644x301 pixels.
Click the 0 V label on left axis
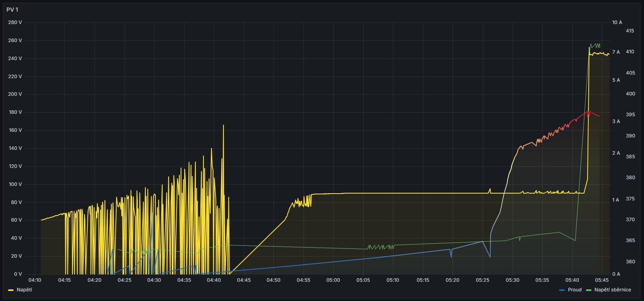18,274
